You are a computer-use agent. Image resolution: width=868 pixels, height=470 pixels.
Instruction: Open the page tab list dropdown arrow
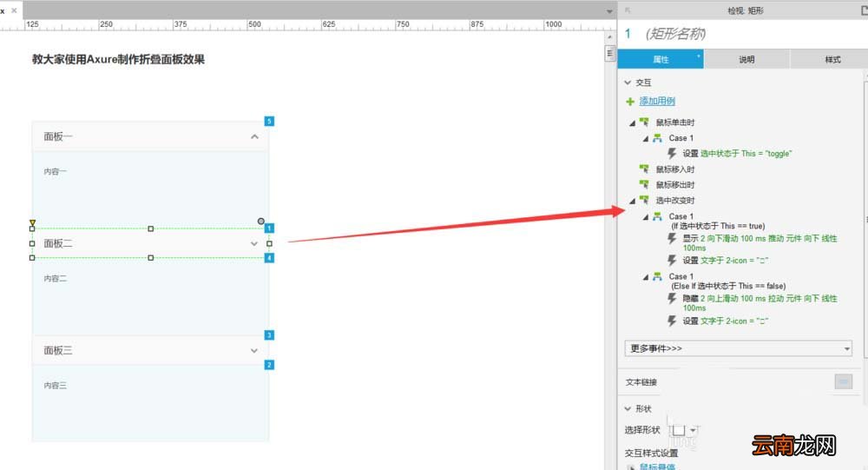pyautogui.click(x=609, y=11)
